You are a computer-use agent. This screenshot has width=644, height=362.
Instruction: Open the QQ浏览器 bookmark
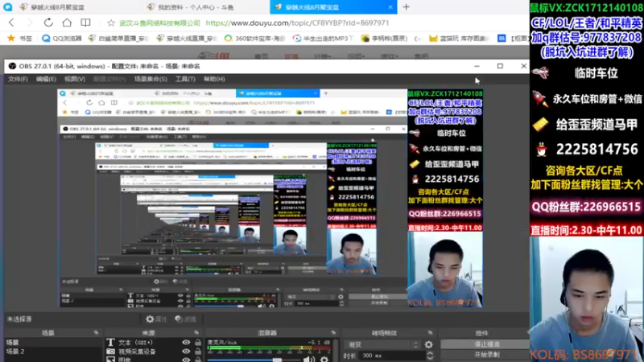point(62,38)
